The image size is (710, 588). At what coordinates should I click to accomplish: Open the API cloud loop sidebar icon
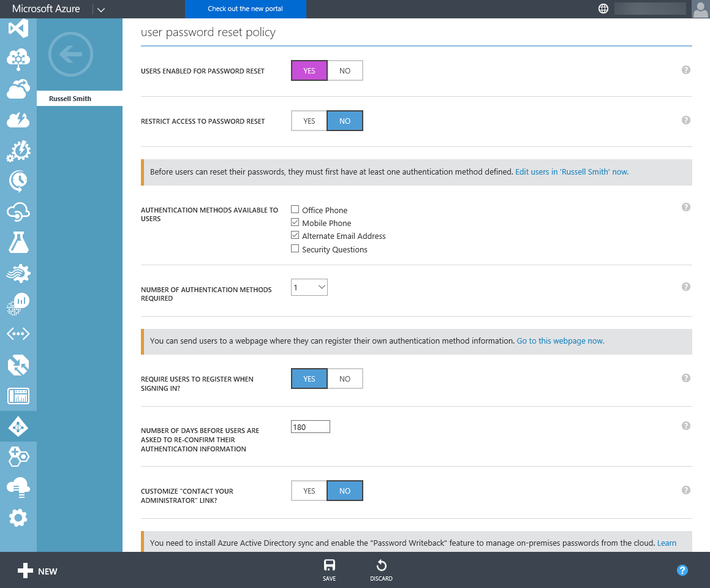click(x=18, y=212)
